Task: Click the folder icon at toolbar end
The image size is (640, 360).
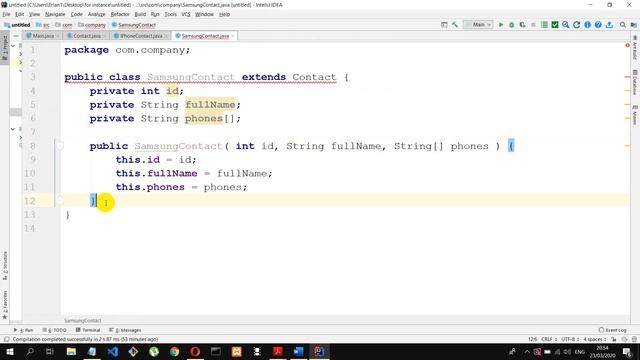Action: 633,25
